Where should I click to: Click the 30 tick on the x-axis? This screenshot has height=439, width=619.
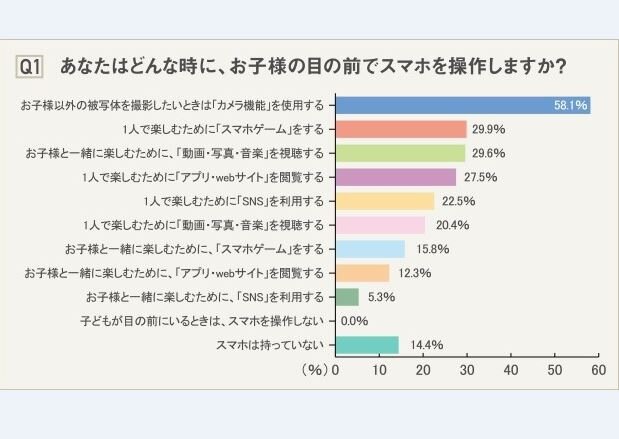tap(467, 369)
